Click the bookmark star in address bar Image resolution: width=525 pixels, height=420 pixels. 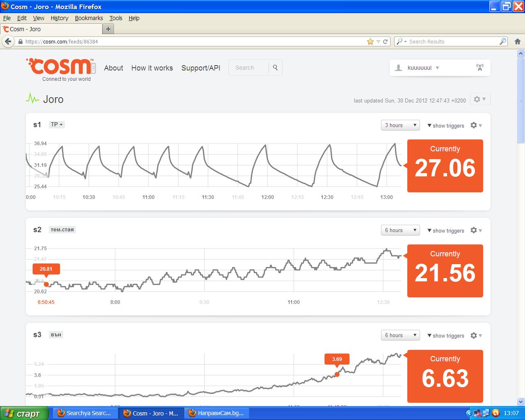[x=370, y=41]
